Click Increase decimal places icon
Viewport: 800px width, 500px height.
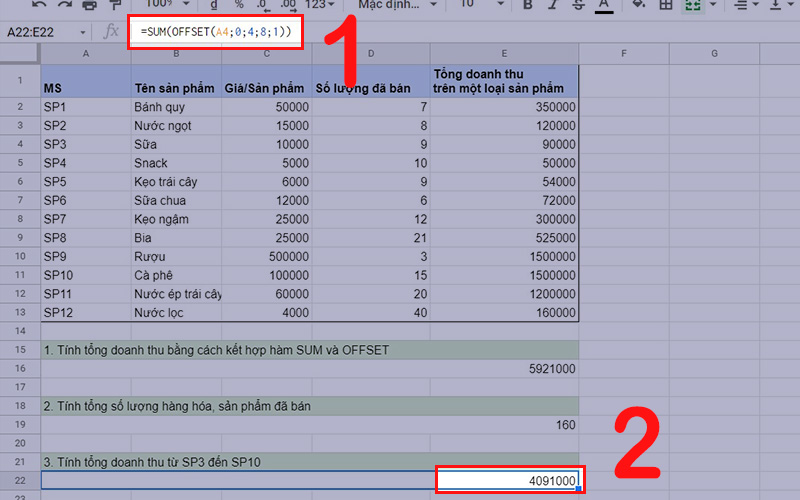(288, 5)
